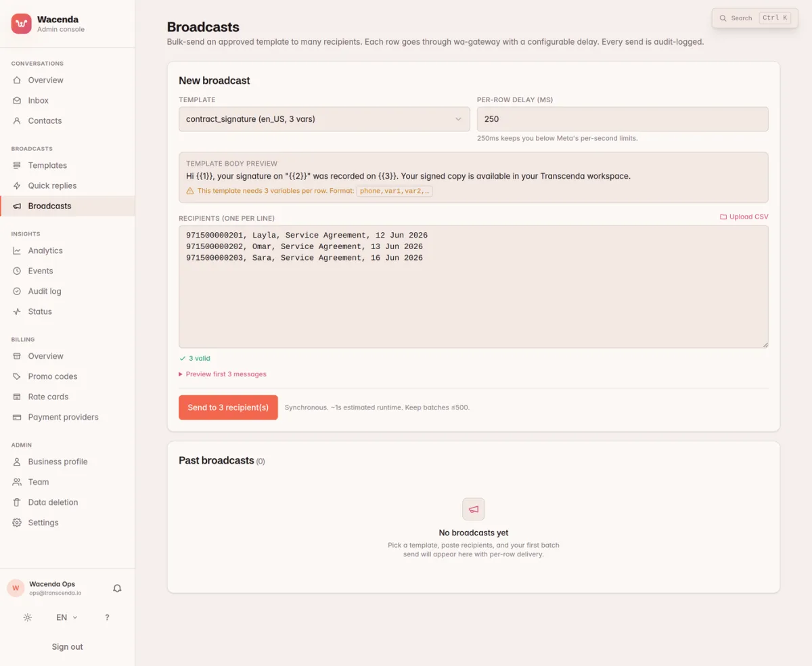Go to Conversations Overview page
Screen dimensions: 812x666
pyautogui.click(x=68, y=80)
